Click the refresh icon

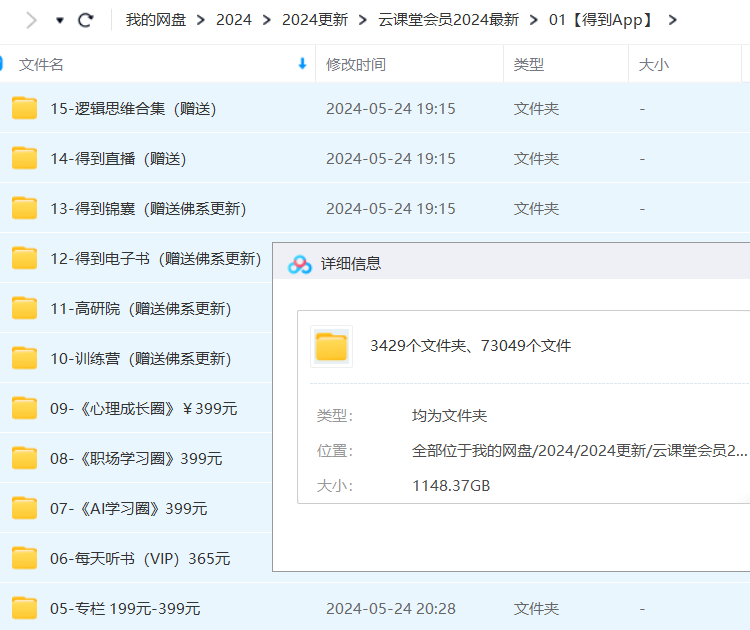point(86,20)
